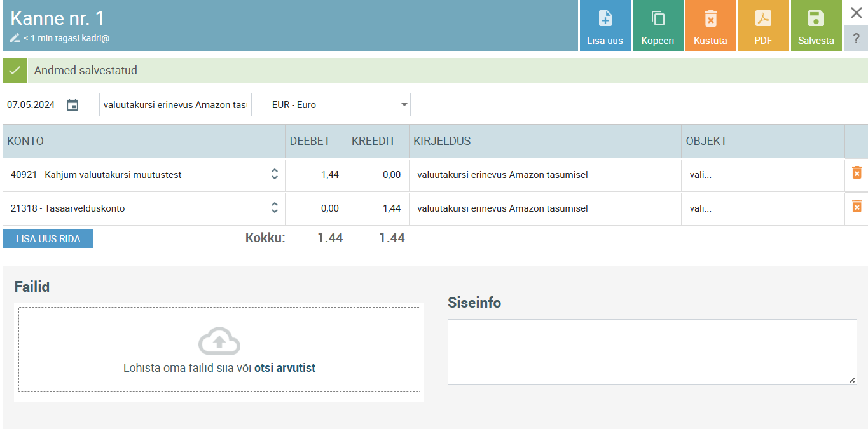The width and height of the screenshot is (868, 429).
Task: Close the entry with the X
Action: click(x=856, y=13)
